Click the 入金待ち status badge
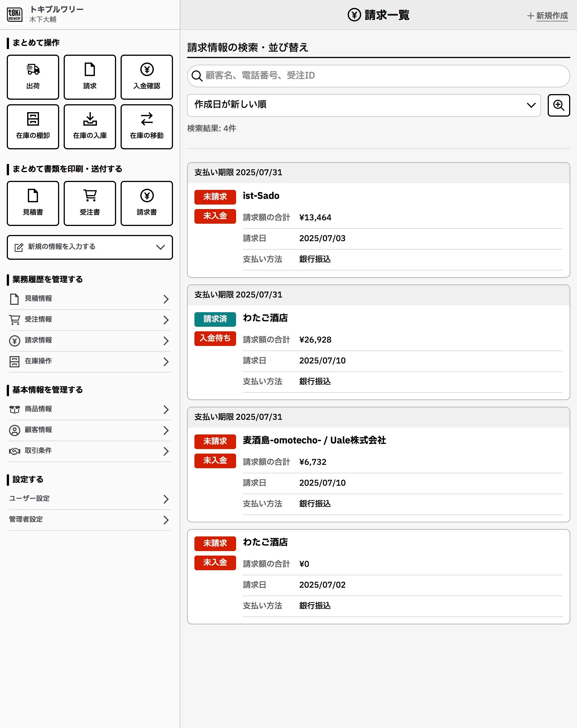Viewport: 577px width, 728px height. pyautogui.click(x=215, y=338)
